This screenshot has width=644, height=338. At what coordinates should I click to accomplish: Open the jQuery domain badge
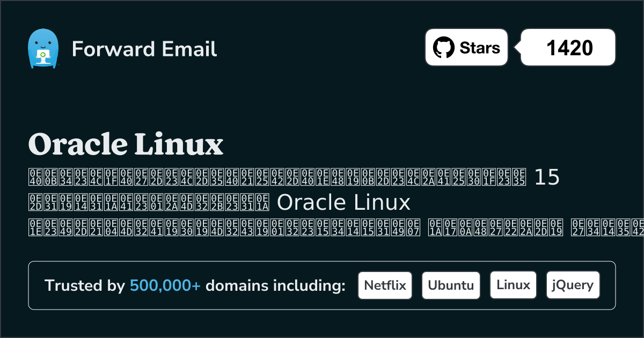(x=573, y=285)
